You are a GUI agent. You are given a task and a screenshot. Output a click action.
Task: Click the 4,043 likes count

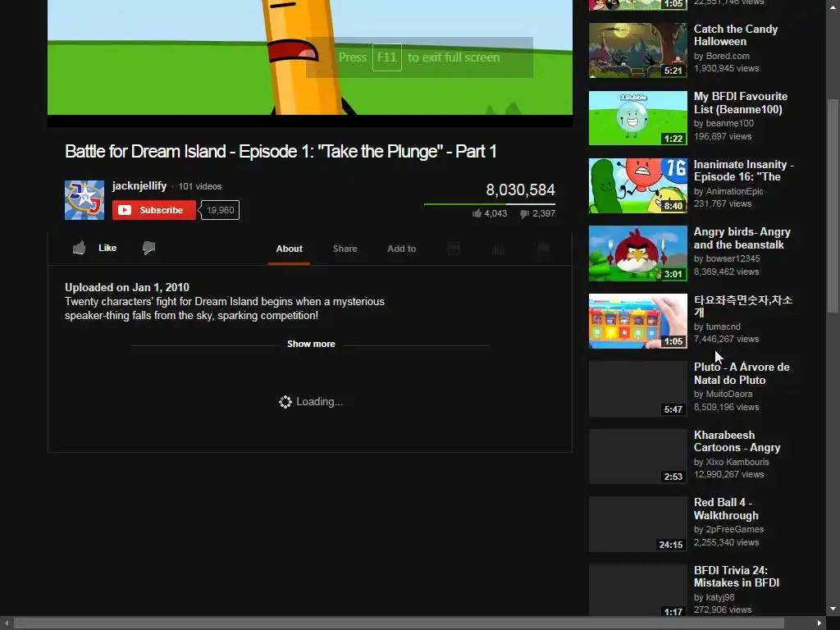490,213
